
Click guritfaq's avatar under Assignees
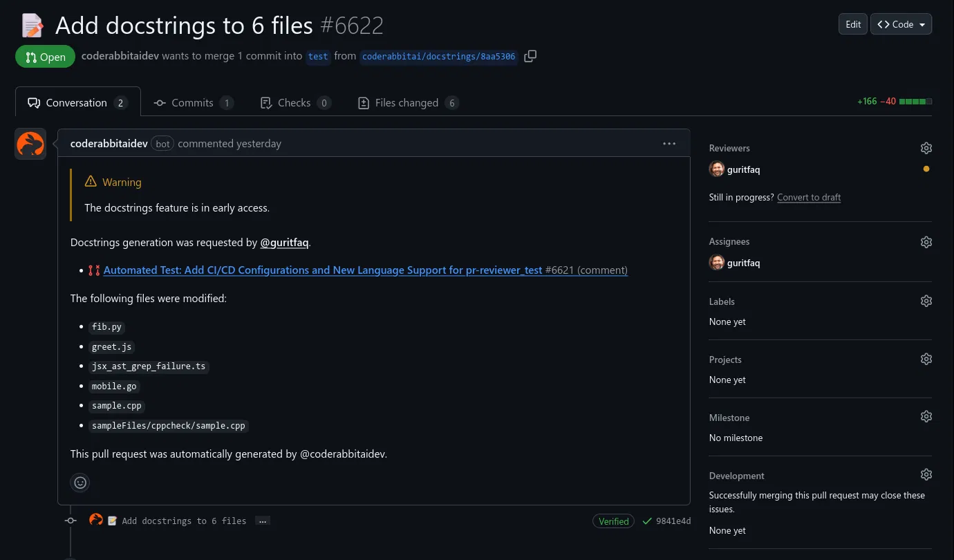pos(717,263)
